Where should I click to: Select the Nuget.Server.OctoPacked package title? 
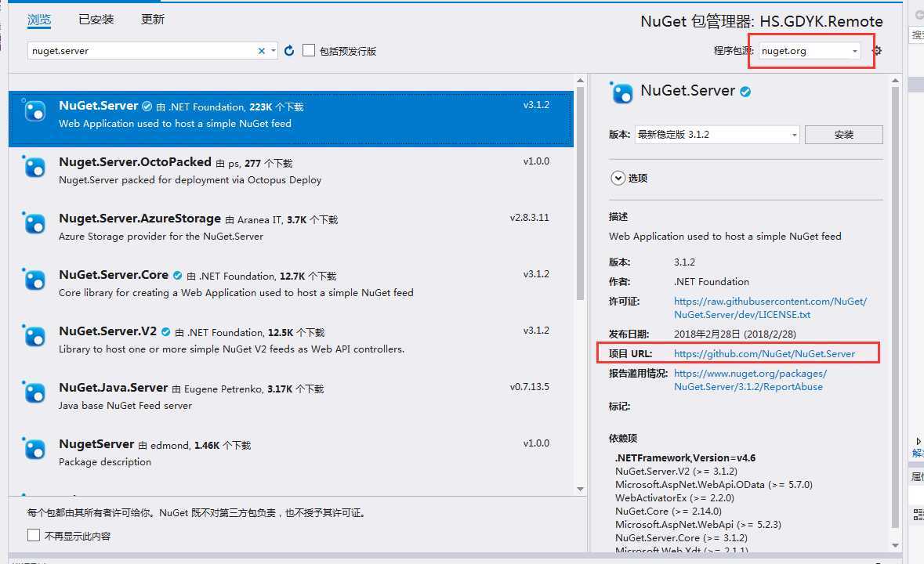click(135, 162)
